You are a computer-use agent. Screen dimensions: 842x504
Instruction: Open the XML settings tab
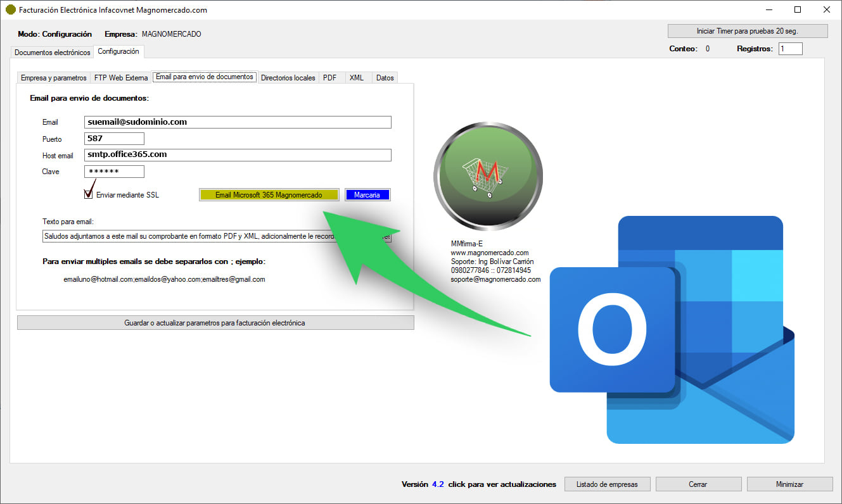357,78
